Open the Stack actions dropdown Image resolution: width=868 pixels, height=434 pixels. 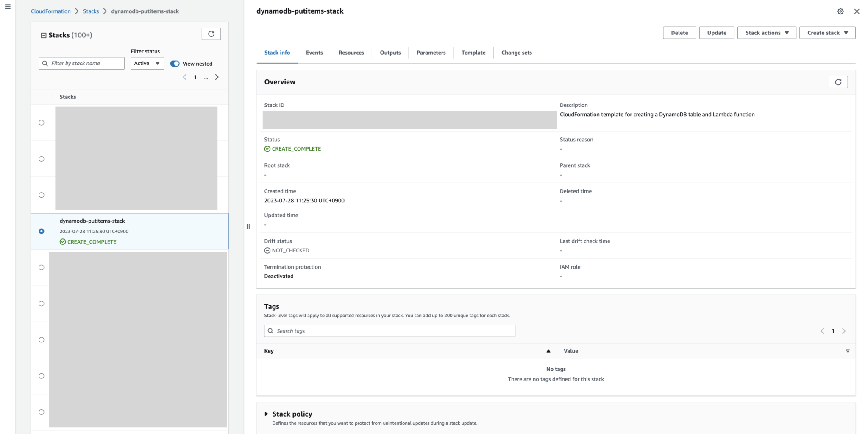tap(766, 32)
